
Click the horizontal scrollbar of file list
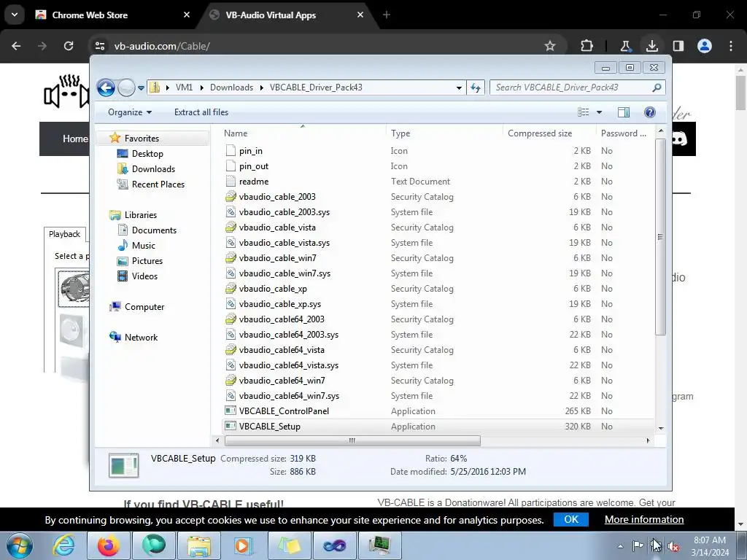click(x=352, y=441)
